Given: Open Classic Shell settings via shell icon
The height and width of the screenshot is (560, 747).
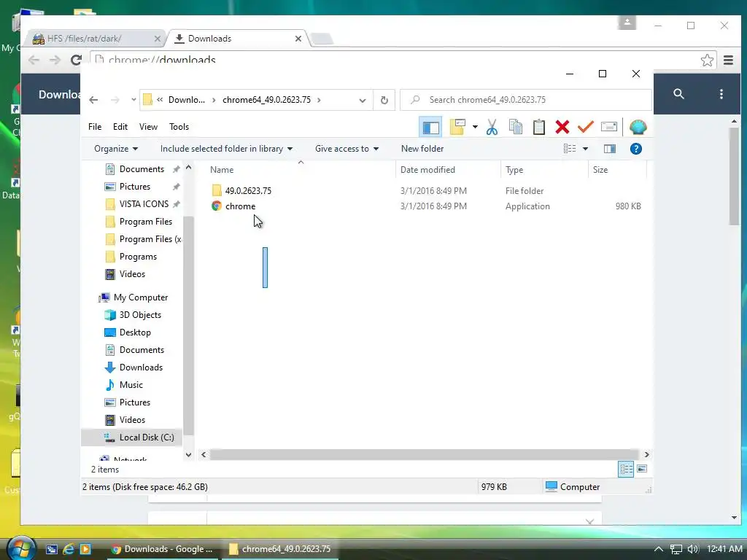Looking at the screenshot, I should point(638,127).
